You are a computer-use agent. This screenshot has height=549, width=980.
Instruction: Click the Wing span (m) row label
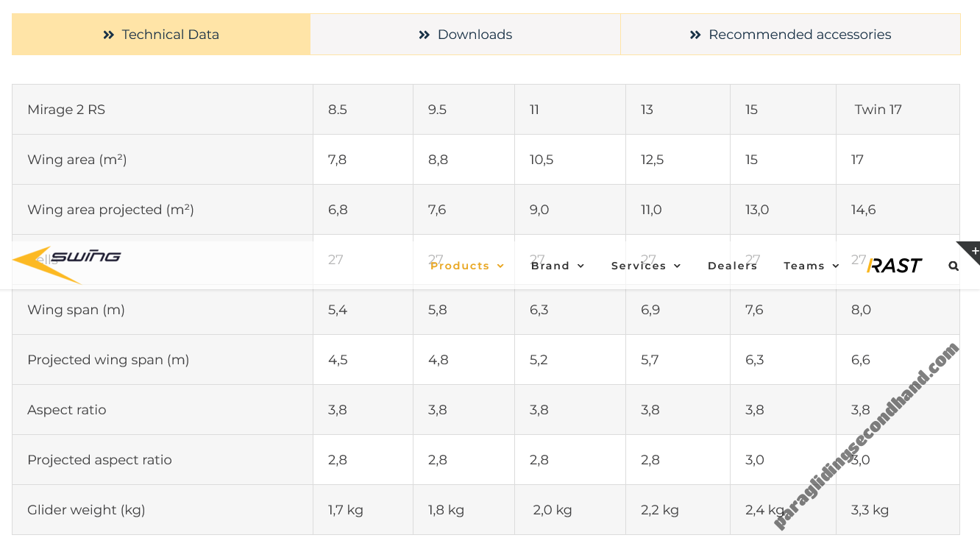76,310
